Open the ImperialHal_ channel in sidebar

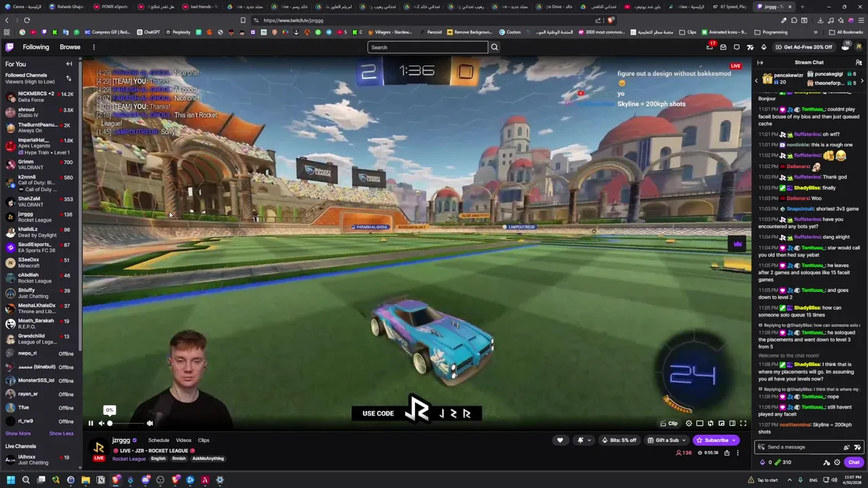pyautogui.click(x=39, y=146)
